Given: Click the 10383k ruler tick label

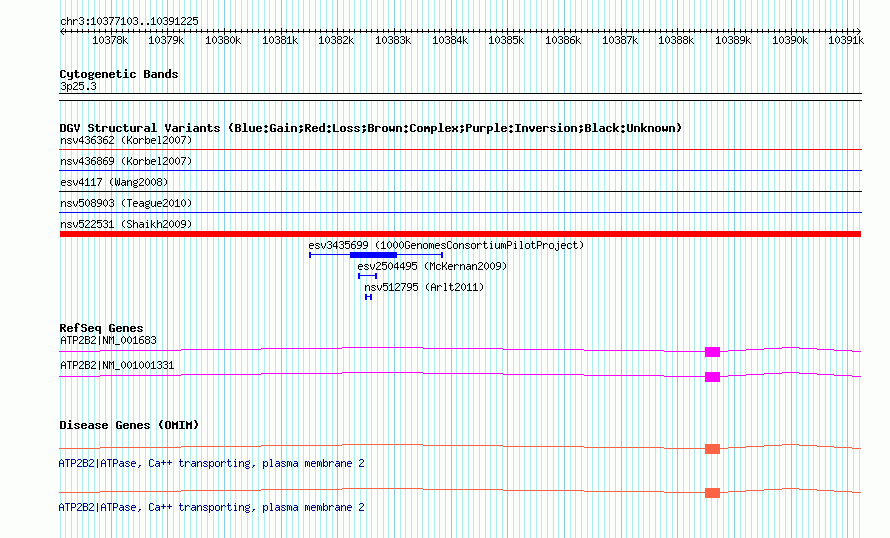Looking at the screenshot, I should pos(393,40).
